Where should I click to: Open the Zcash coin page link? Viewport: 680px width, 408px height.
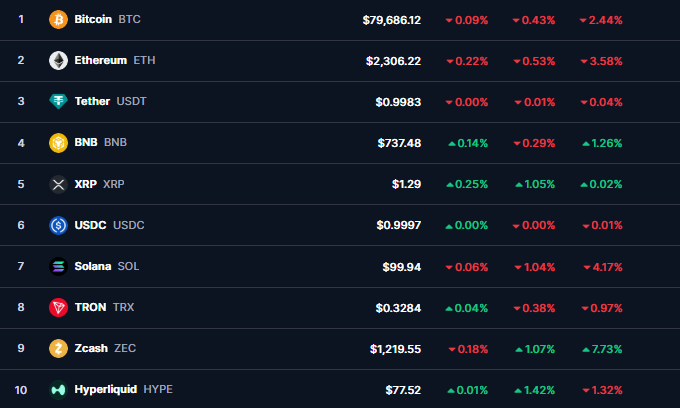pyautogui.click(x=91, y=348)
